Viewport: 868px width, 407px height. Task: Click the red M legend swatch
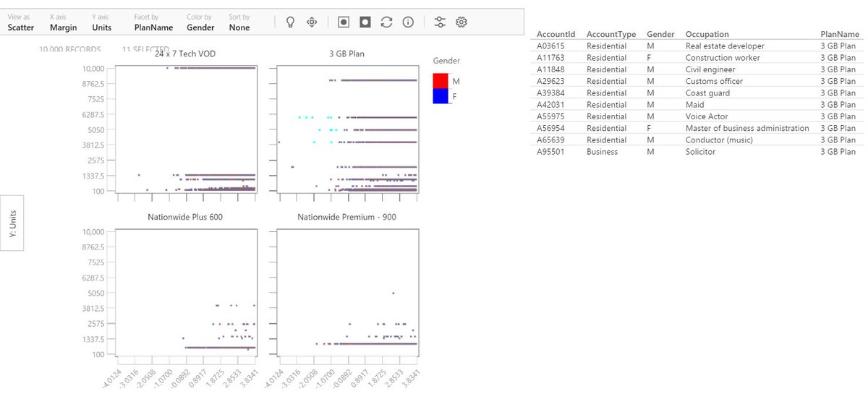[x=441, y=80]
